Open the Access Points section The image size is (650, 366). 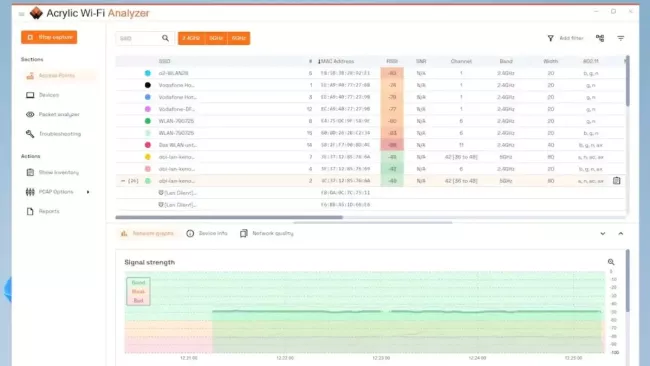[x=58, y=75]
